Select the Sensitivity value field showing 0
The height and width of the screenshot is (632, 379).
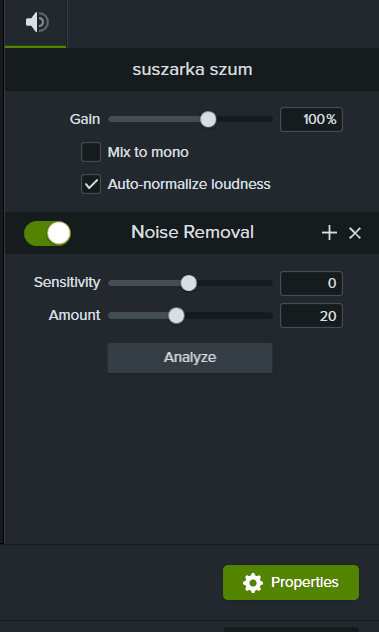click(x=311, y=283)
